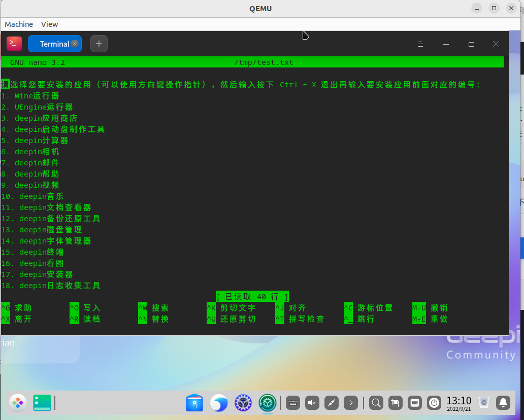Click the ^X 离开 shortcut label
Image resolution: width=524 pixels, height=420 pixels.
coord(16,319)
